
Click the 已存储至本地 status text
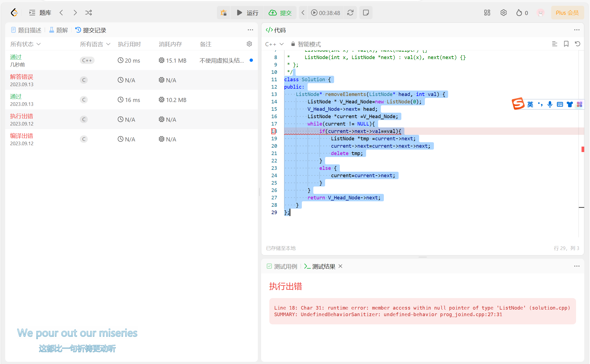[x=281, y=248]
